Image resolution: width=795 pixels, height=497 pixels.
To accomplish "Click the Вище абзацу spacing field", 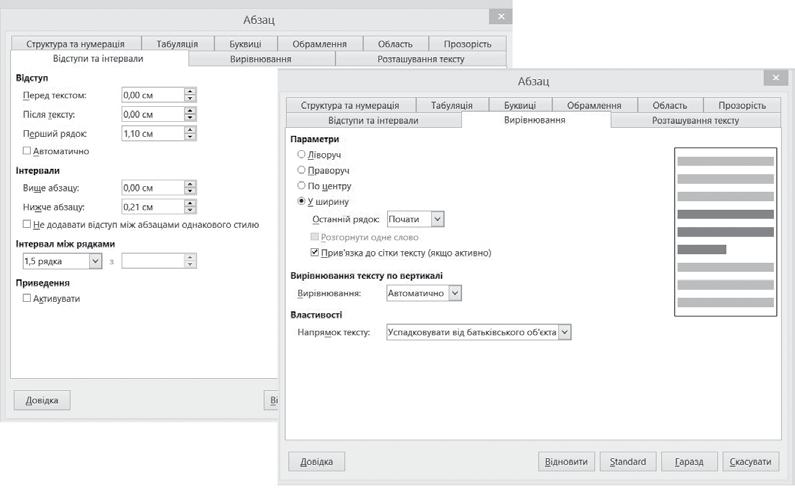I will click(153, 188).
